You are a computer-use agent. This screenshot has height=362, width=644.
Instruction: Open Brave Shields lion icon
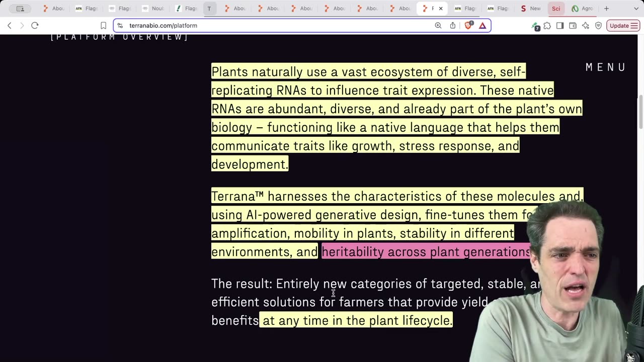point(468,26)
